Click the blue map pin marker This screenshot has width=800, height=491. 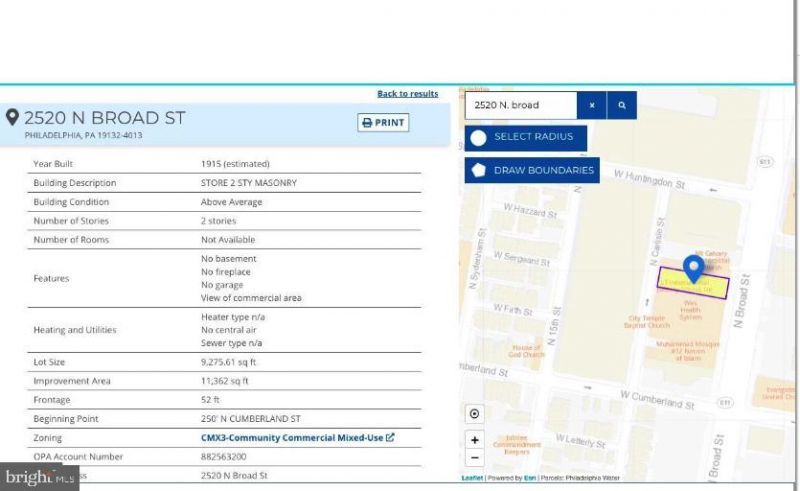(693, 268)
